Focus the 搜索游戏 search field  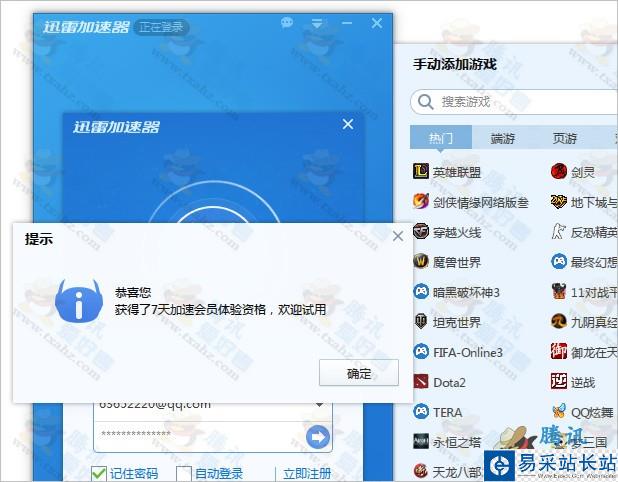coord(514,102)
